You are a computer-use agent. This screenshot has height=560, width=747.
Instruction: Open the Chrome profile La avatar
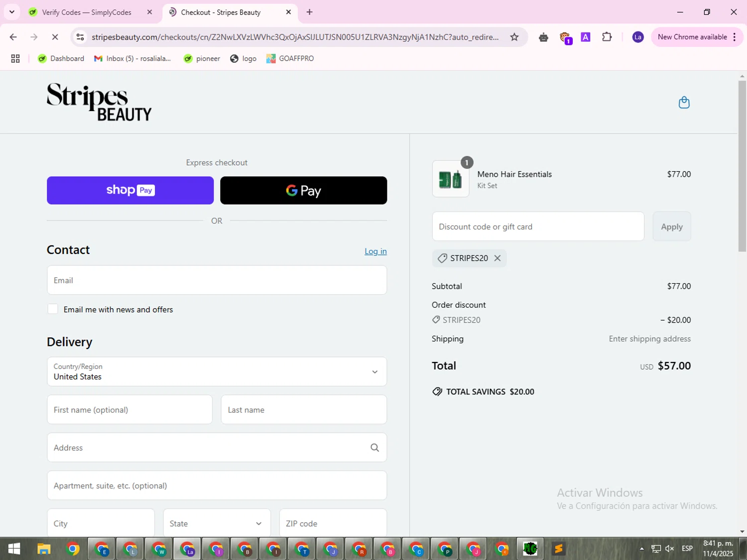(637, 37)
